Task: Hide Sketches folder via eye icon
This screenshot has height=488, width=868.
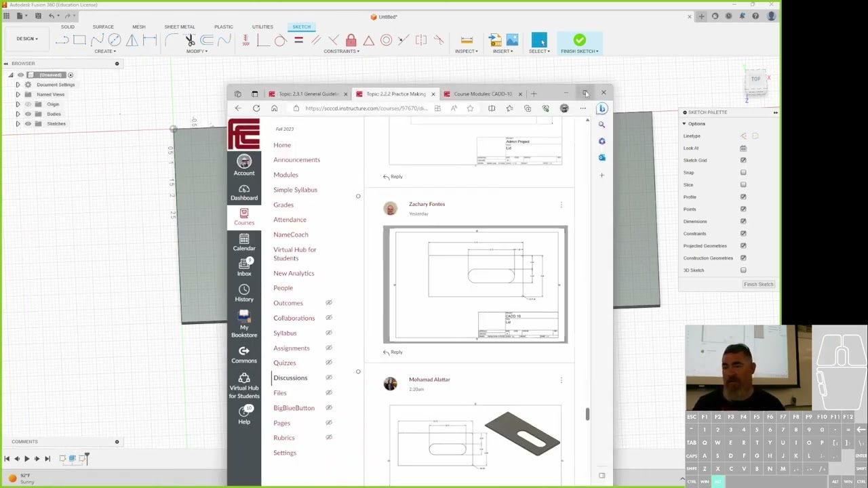Action: pos(28,123)
